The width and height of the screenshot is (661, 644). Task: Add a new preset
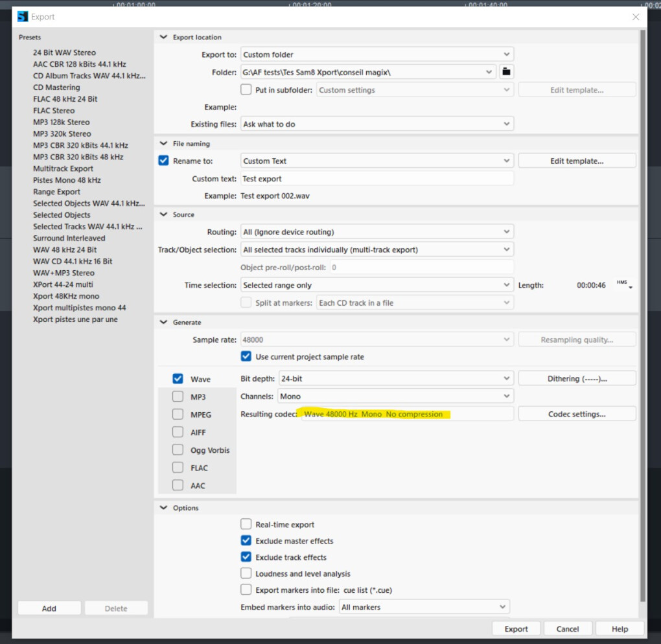49,608
